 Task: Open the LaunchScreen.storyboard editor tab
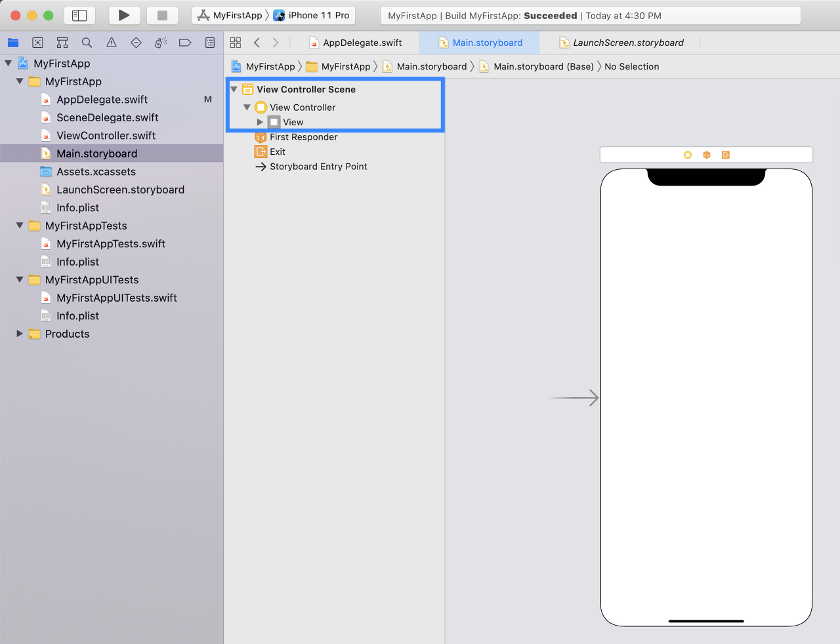[621, 43]
